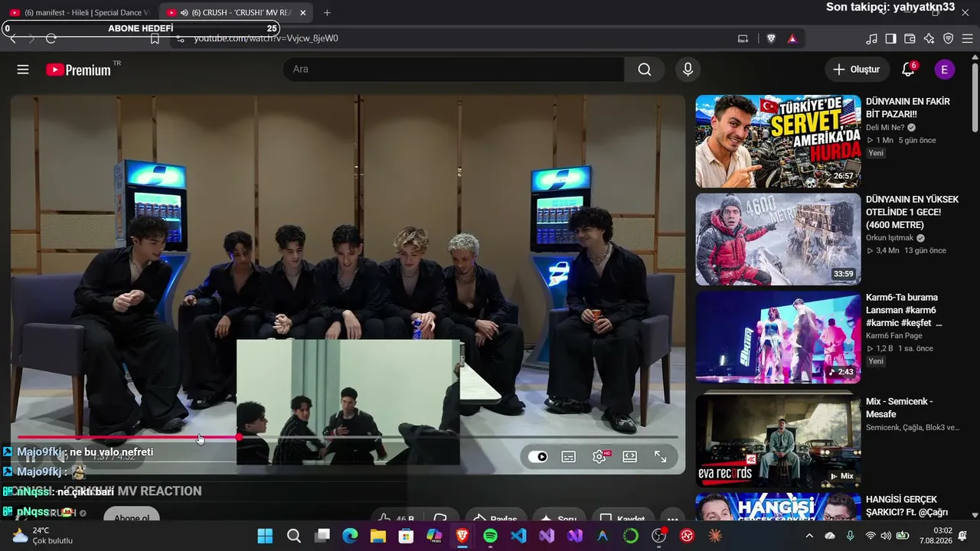Click the address bar URL
The height and width of the screenshot is (551, 980).
point(266,38)
